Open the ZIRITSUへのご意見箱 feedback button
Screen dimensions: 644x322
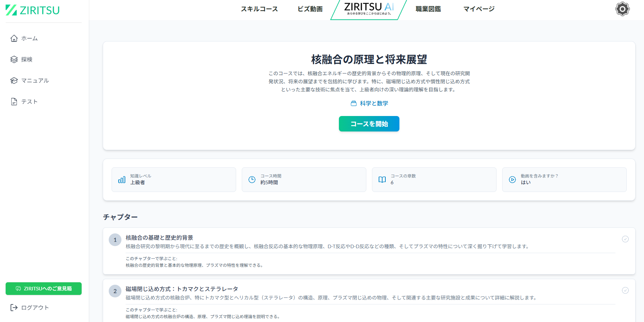pyautogui.click(x=44, y=289)
